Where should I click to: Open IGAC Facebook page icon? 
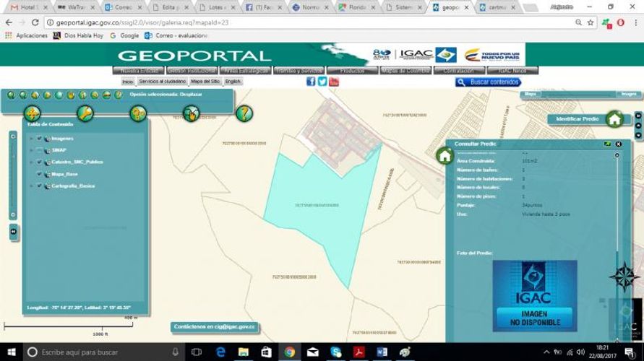[x=311, y=81]
